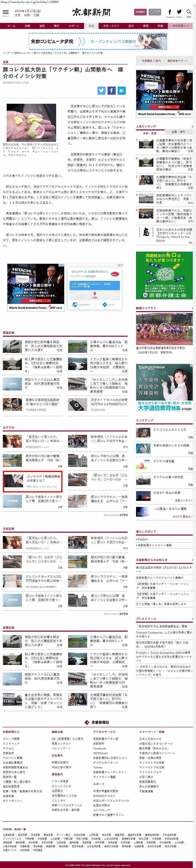Select the ホーム menu item

(x=11, y=26)
